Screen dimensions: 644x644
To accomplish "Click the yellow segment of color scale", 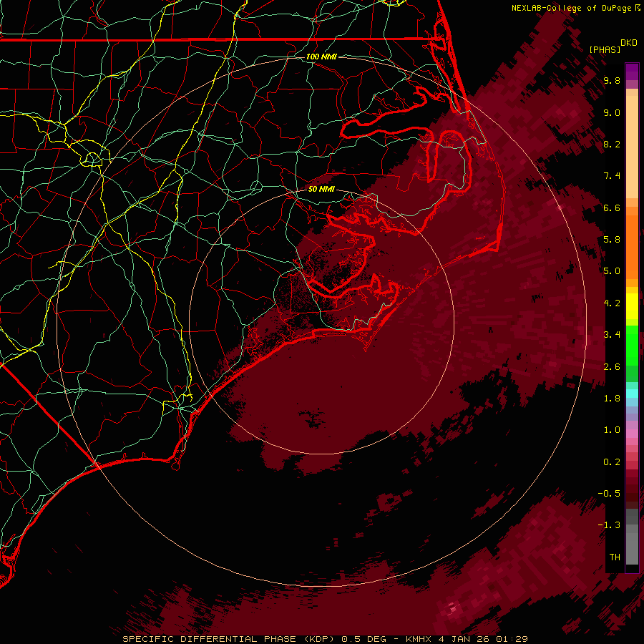I will [x=632, y=306].
